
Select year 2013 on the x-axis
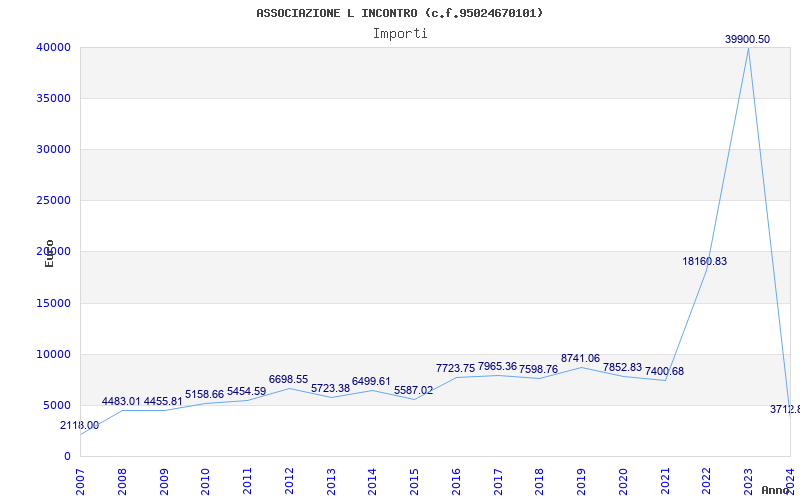click(331, 482)
